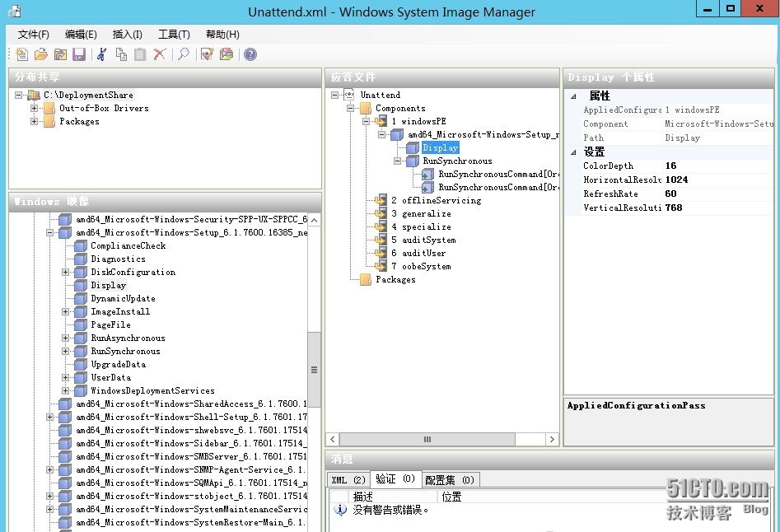Select the first RunSynchronousCommand entry
The height and width of the screenshot is (532, 780).
[x=498, y=174]
